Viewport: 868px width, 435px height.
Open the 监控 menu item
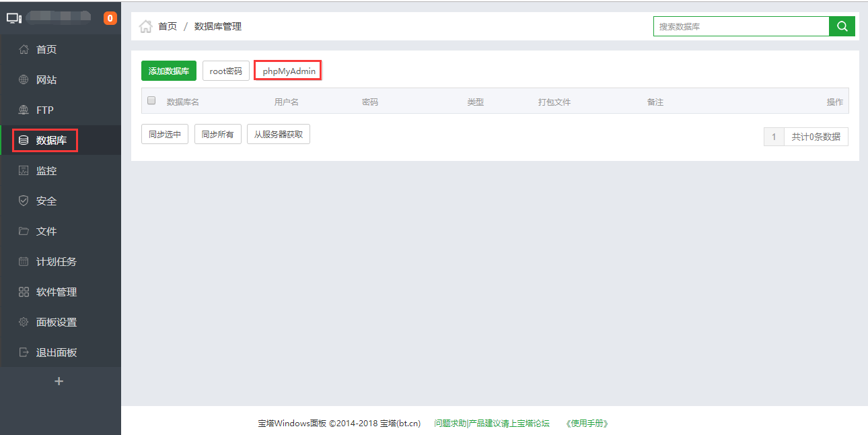click(x=46, y=170)
